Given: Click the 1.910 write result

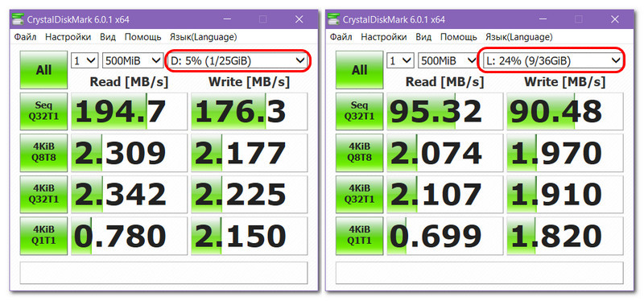Looking at the screenshot, I should [565, 194].
